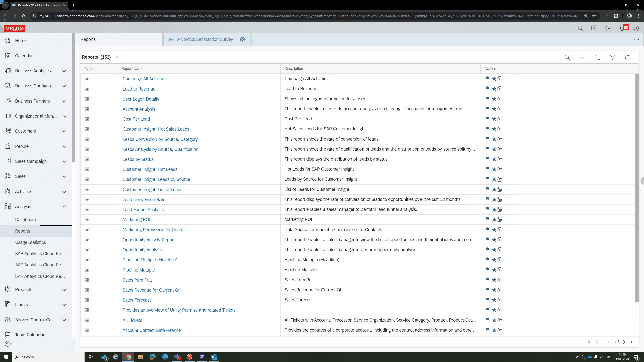644x362 pixels.
Task: Collapse the Analysis menu
Action: coord(64,206)
